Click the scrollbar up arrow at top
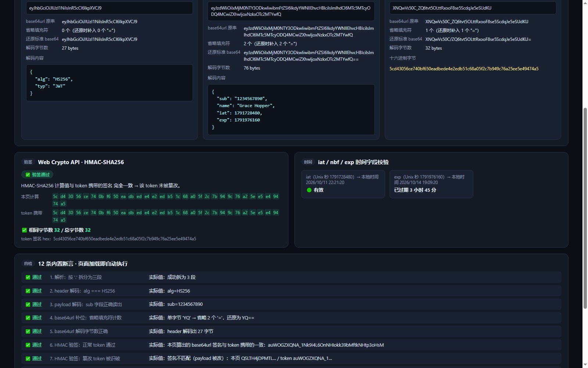This screenshot has height=368, width=588. [585, 3]
